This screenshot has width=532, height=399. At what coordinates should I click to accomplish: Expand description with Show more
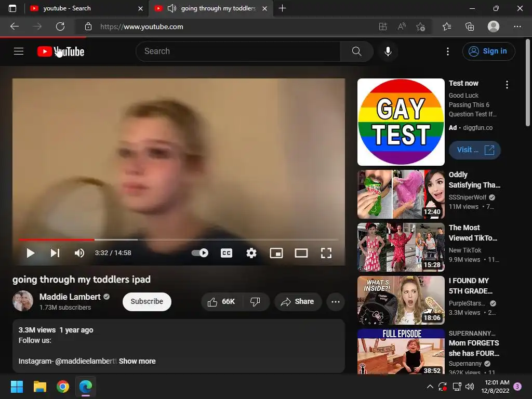click(137, 361)
